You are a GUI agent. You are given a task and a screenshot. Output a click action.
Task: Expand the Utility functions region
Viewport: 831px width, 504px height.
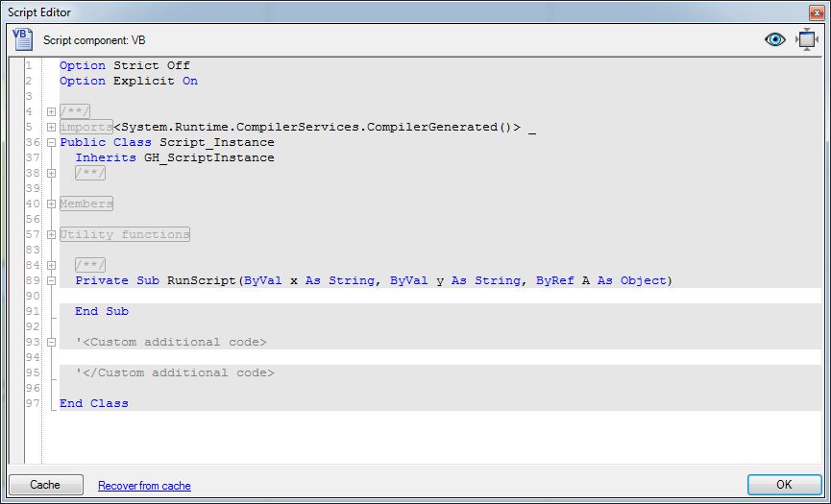click(52, 234)
